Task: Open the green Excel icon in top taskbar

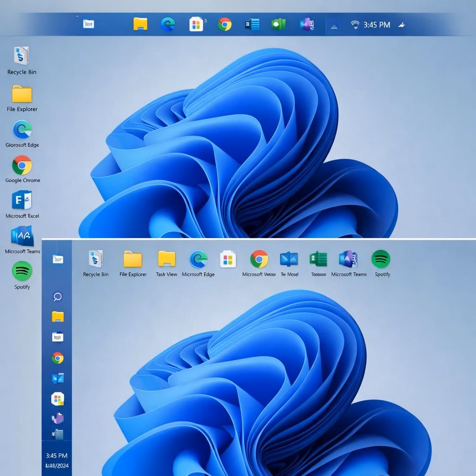Action: (x=279, y=24)
